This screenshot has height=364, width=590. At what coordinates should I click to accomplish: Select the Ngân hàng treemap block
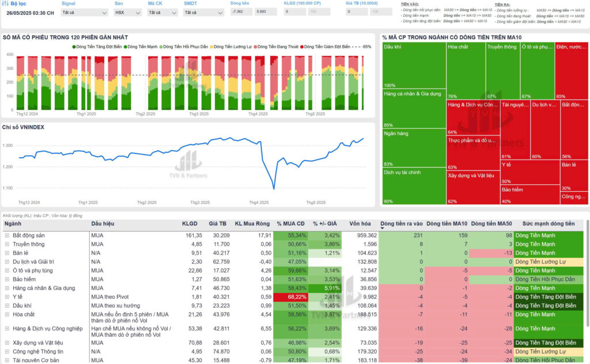414,147
